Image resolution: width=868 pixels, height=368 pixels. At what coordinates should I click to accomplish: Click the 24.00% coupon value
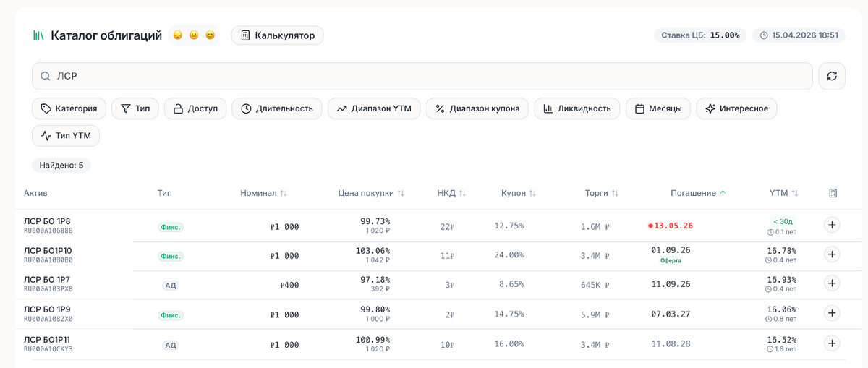pyautogui.click(x=509, y=254)
